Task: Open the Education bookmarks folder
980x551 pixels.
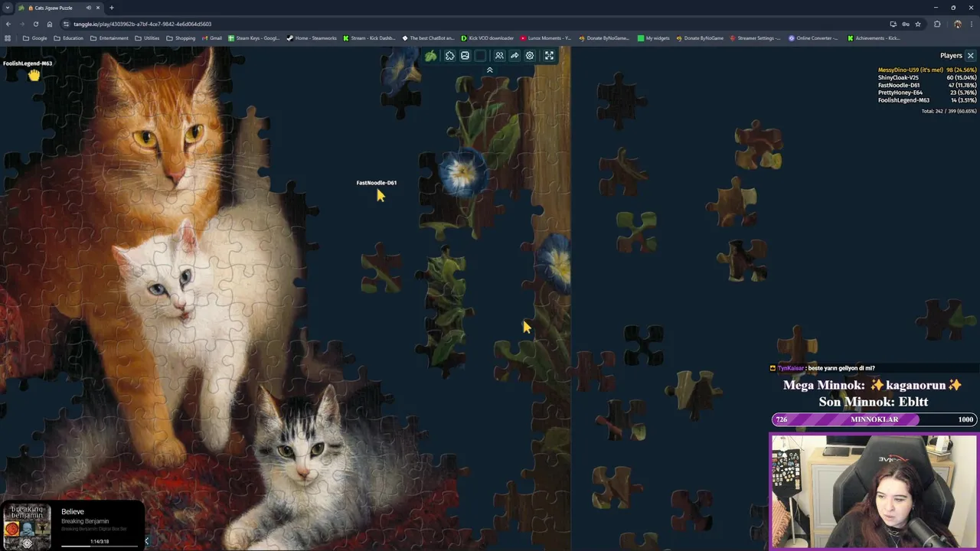Action: pyautogui.click(x=69, y=38)
